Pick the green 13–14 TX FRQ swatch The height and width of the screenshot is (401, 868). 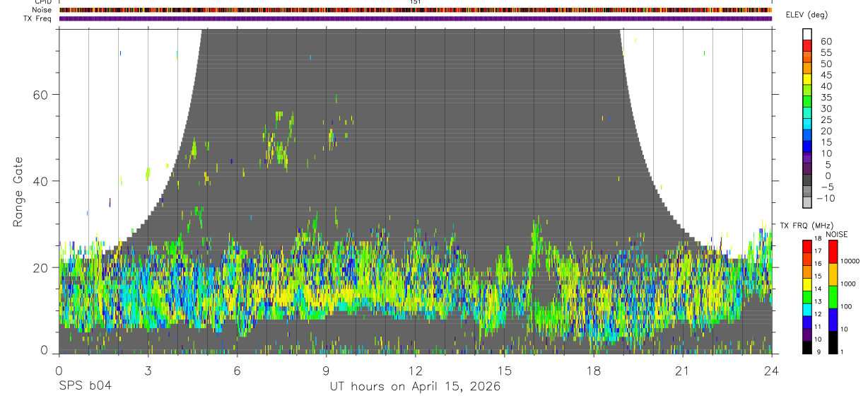point(807,296)
